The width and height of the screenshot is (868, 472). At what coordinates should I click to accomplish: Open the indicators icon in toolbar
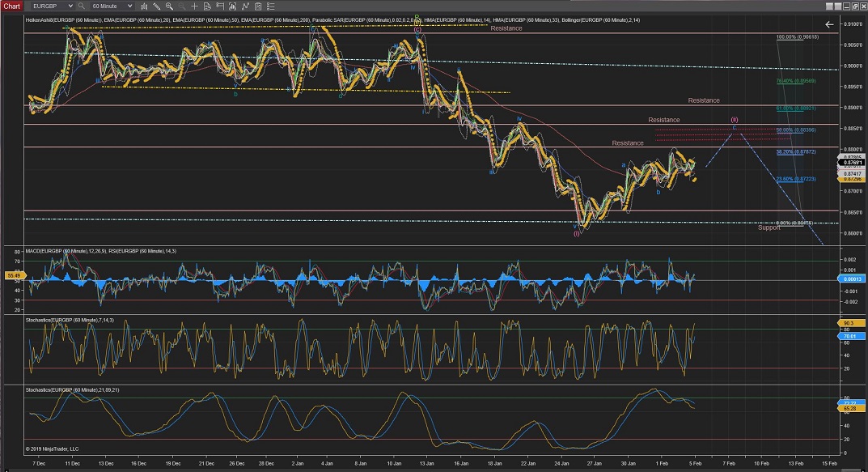point(232,6)
